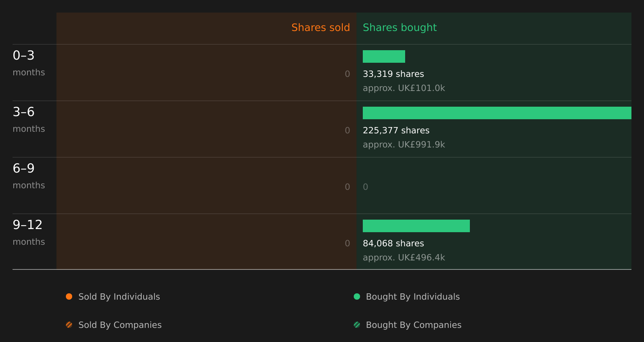Toggle the Sold By Individuals legend label
This screenshot has width=644, height=342.
[x=119, y=297]
